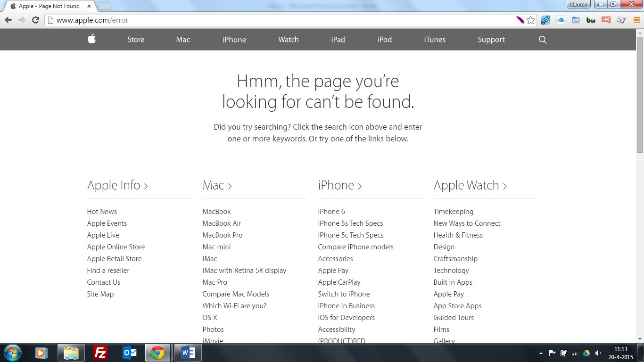
Task: Switch to the Apple - Page Not Found tab
Action: coord(50,6)
